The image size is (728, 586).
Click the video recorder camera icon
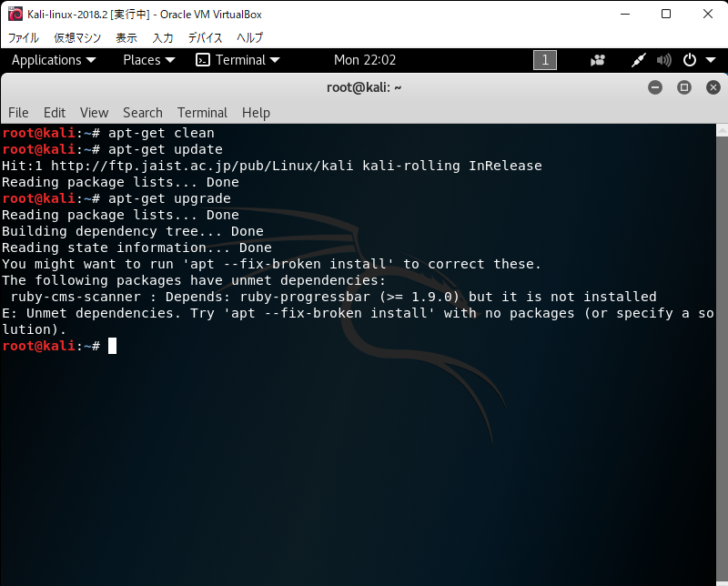tap(598, 60)
